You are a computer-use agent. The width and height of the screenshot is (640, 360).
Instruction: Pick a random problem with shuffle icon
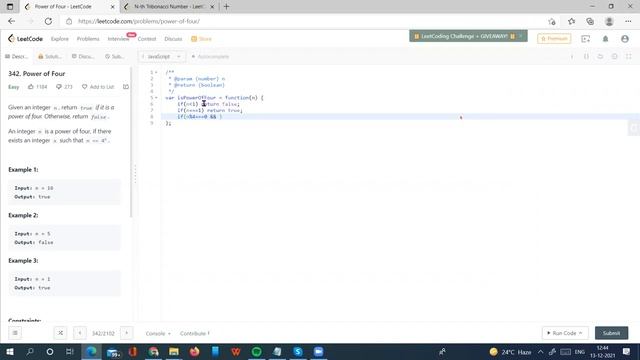coord(60,333)
